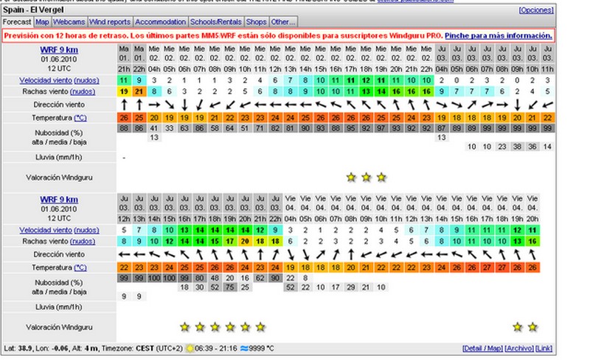Click cloud cover value 33 for Mie 02 05h
The width and height of the screenshot is (590, 364).
[x=170, y=128]
